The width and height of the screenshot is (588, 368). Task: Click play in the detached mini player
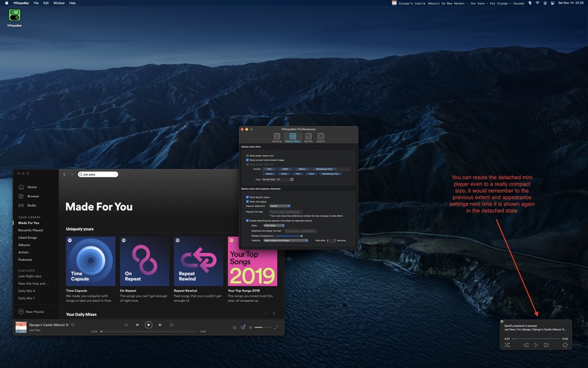[536, 345]
